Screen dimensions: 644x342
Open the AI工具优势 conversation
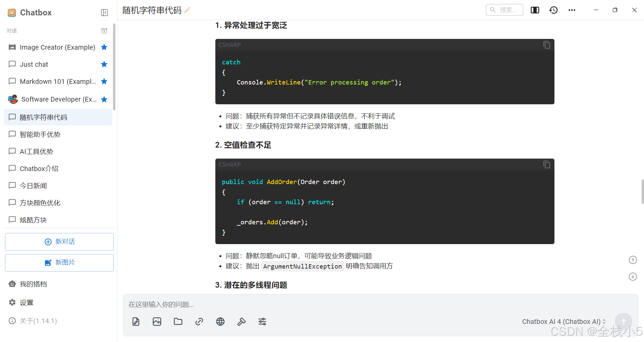(58, 151)
